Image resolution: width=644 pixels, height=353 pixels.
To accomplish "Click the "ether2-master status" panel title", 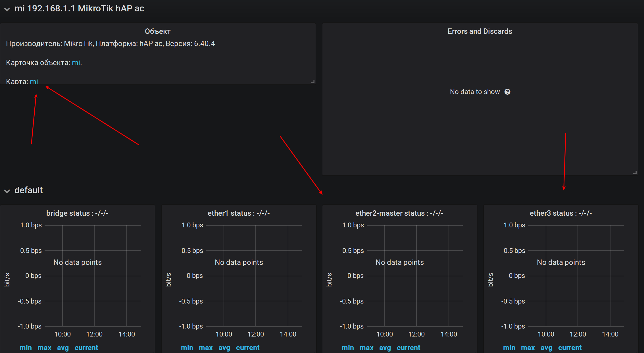I will 399,213.
